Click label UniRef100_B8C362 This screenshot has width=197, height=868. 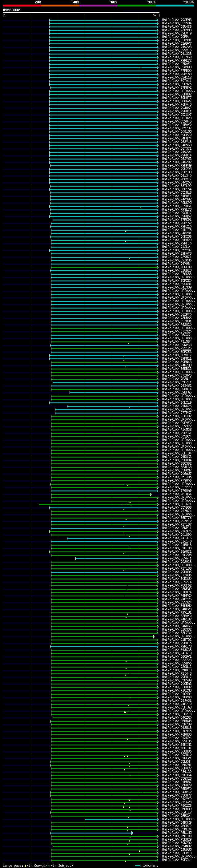[x=176, y=464]
